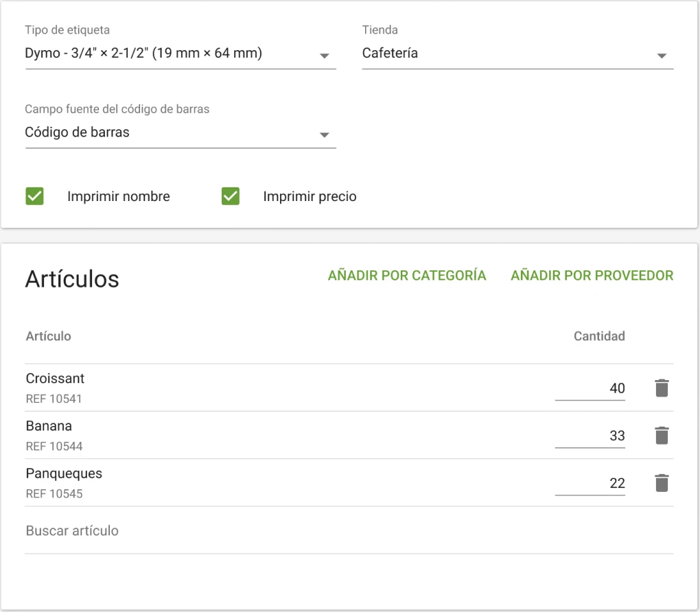Open Campo fuente del código de barras dropdown

[x=180, y=133]
